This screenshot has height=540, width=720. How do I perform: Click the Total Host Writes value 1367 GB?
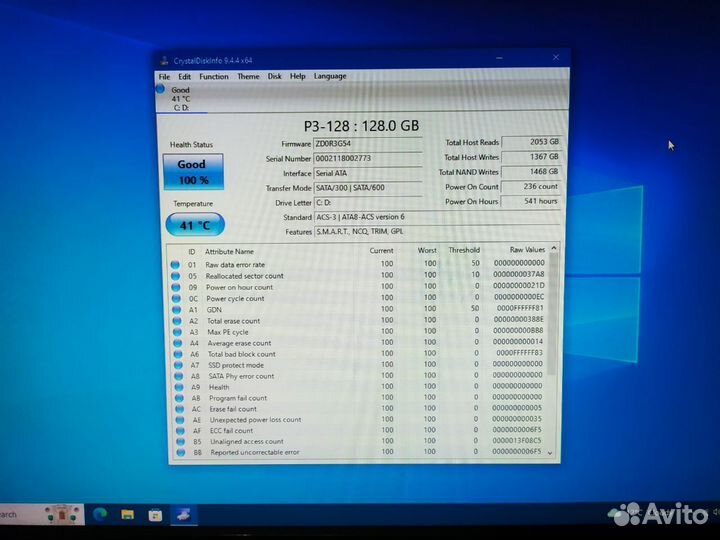(x=531, y=157)
